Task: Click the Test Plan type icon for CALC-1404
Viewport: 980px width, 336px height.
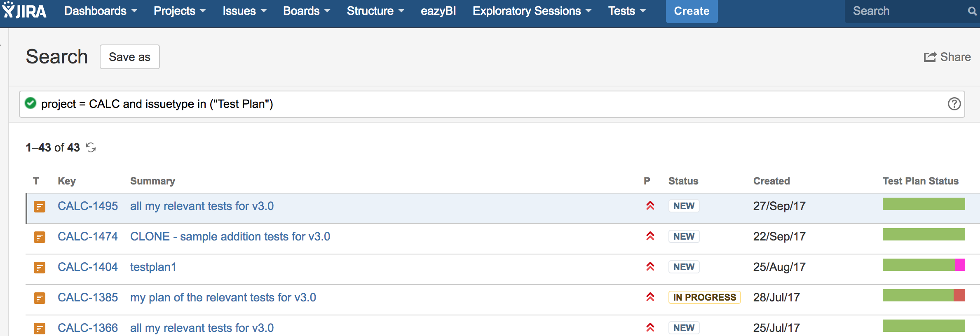Action: point(40,268)
